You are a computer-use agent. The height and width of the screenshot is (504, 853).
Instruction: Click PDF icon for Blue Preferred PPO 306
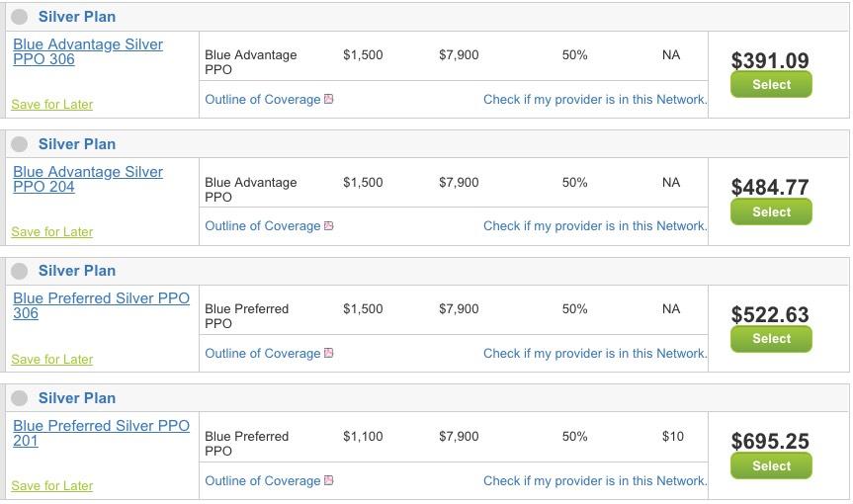tap(329, 353)
